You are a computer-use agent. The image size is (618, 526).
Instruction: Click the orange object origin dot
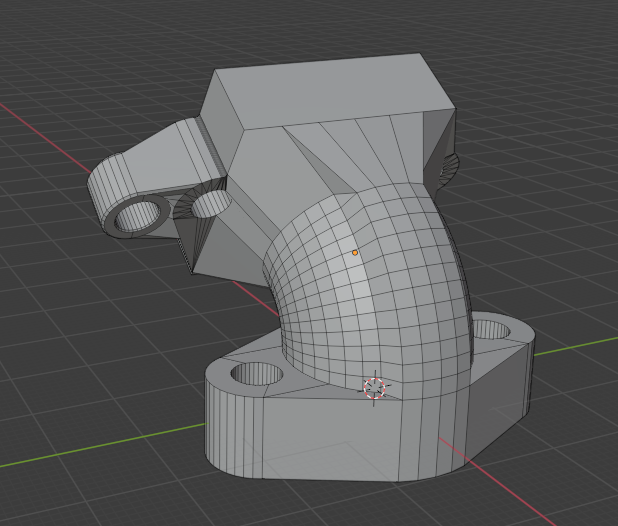355,253
